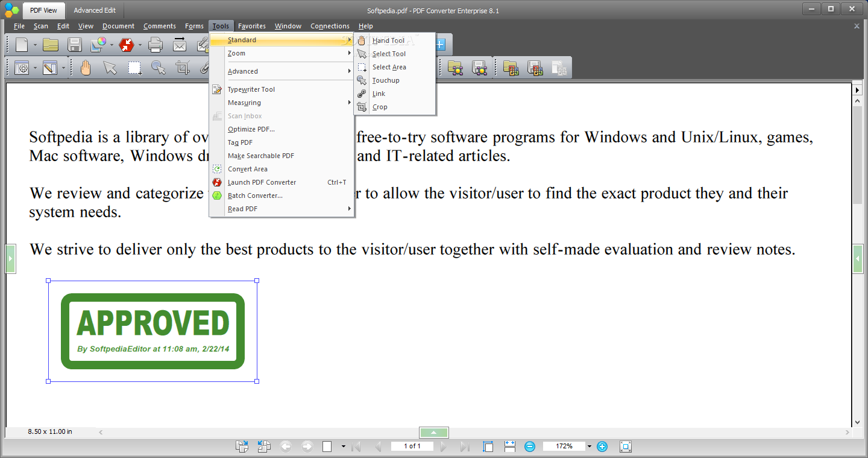This screenshot has width=868, height=458.
Task: Click the second page-layout icon in bottom bar
Action: [x=264, y=447]
